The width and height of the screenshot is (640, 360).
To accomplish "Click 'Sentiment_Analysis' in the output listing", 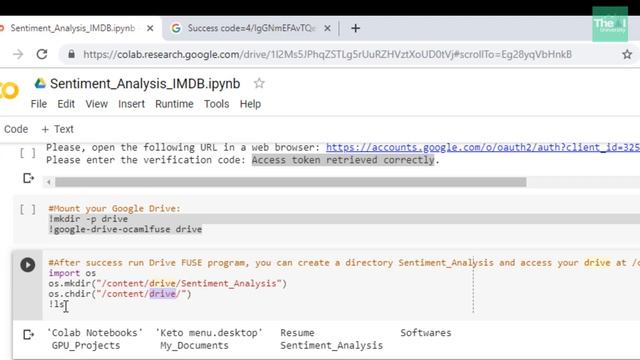I will coord(331,345).
